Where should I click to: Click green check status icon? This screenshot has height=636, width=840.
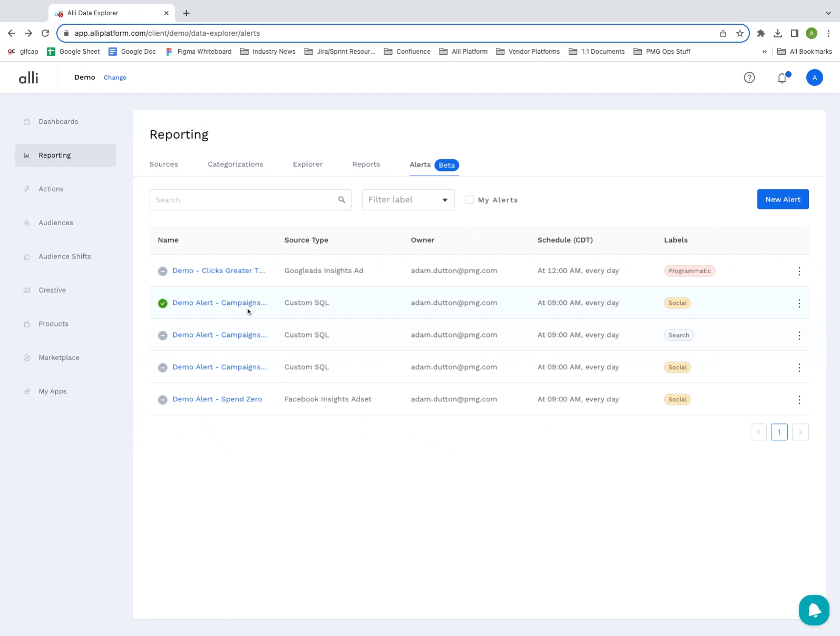pyautogui.click(x=163, y=303)
